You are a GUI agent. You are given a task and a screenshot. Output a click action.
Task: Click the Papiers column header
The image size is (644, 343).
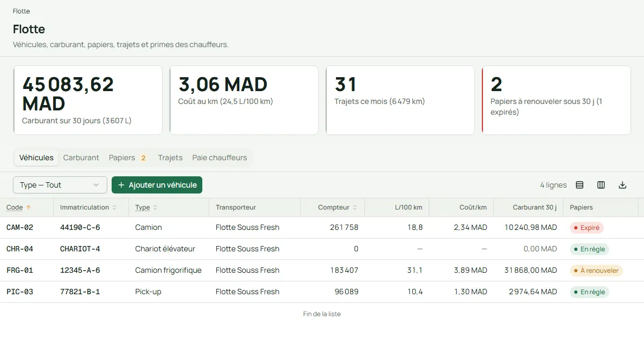pyautogui.click(x=581, y=207)
